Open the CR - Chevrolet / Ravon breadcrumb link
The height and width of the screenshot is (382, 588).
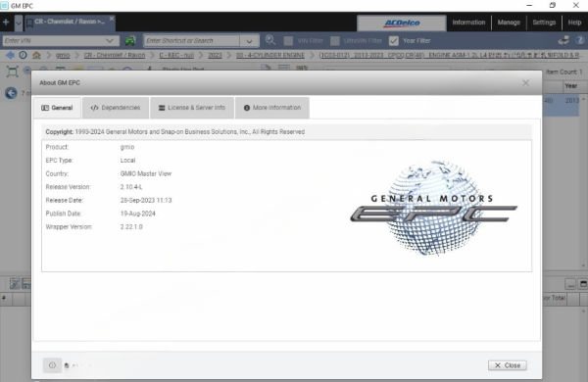[x=115, y=55]
